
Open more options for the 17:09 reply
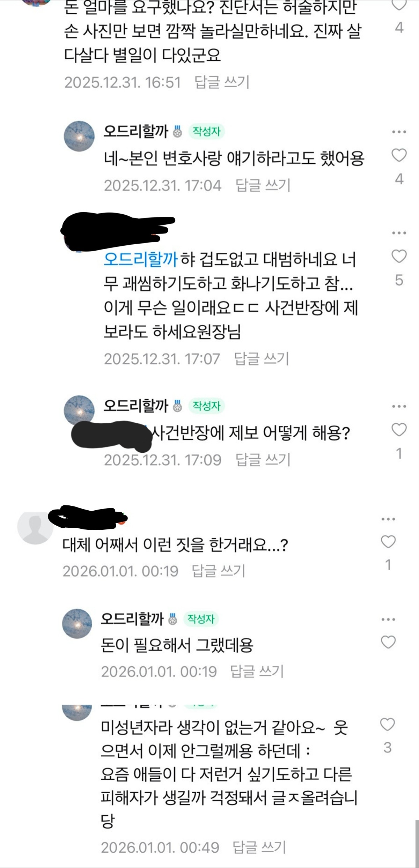(x=399, y=406)
